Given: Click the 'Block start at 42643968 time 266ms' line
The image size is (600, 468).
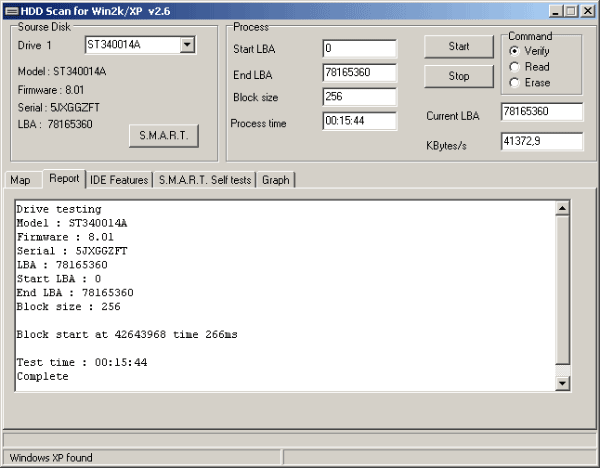Looking at the screenshot, I should click(127, 334).
